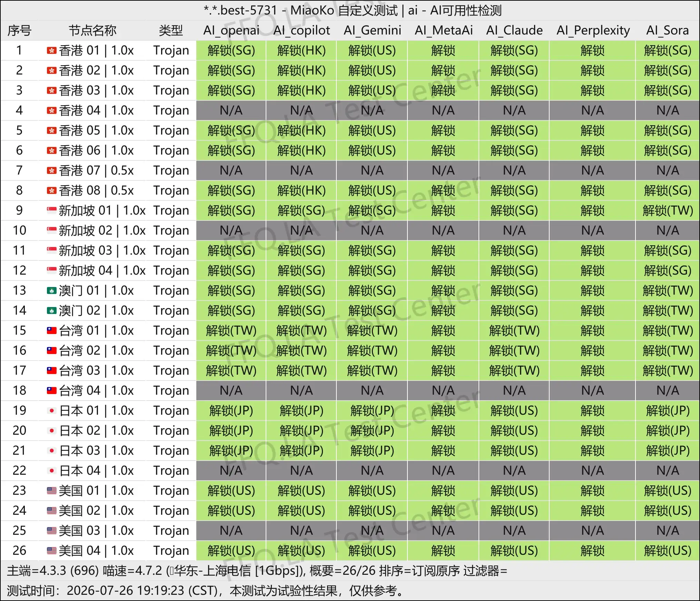Click the AI_openai column header
Viewport: 700px width, 601px height.
click(x=231, y=31)
